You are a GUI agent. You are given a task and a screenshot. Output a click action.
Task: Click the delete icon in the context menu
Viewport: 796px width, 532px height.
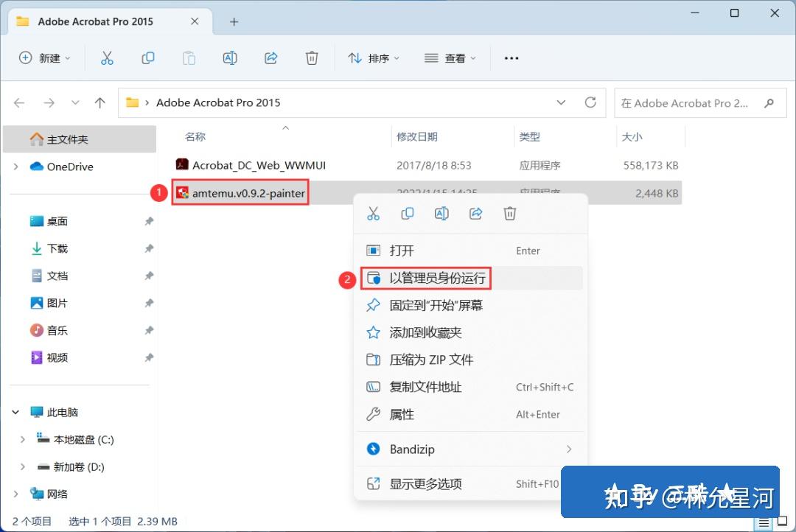[x=509, y=213]
